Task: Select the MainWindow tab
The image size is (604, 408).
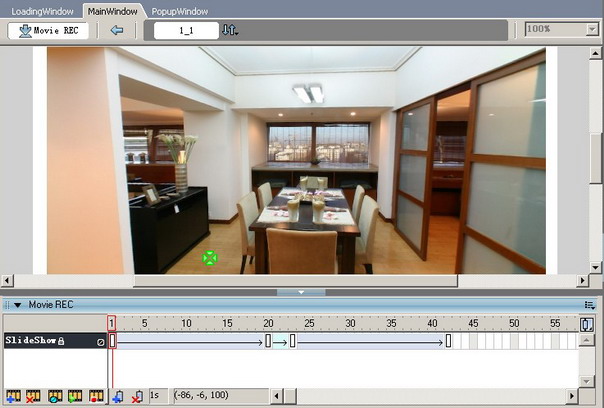Action: [x=112, y=12]
